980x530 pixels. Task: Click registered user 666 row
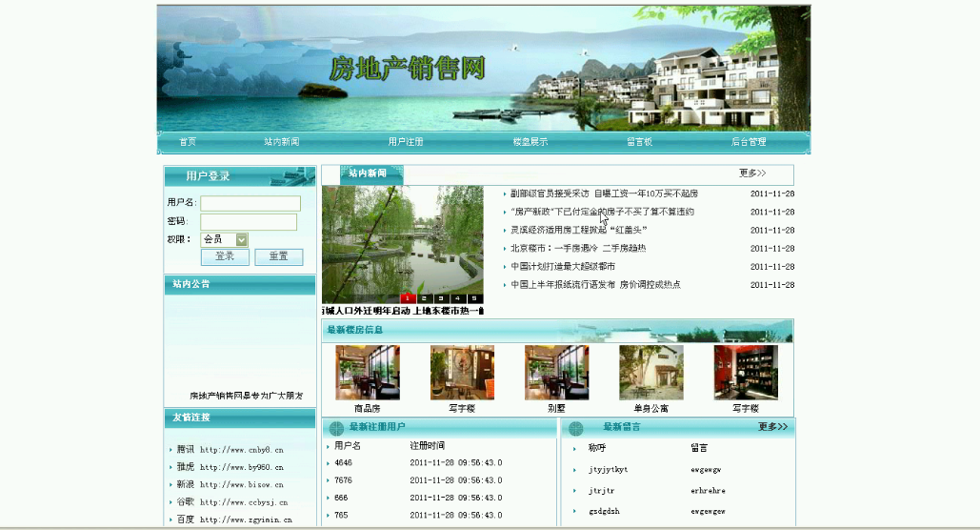pos(418,499)
